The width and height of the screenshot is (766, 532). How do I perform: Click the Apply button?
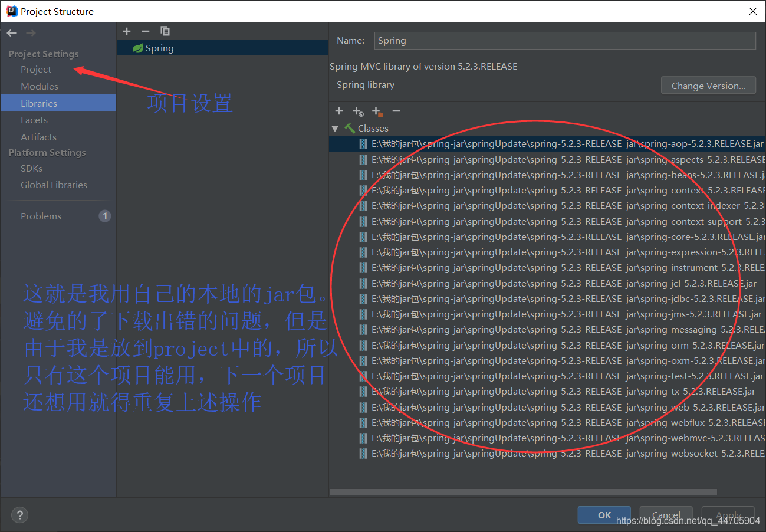click(x=728, y=515)
